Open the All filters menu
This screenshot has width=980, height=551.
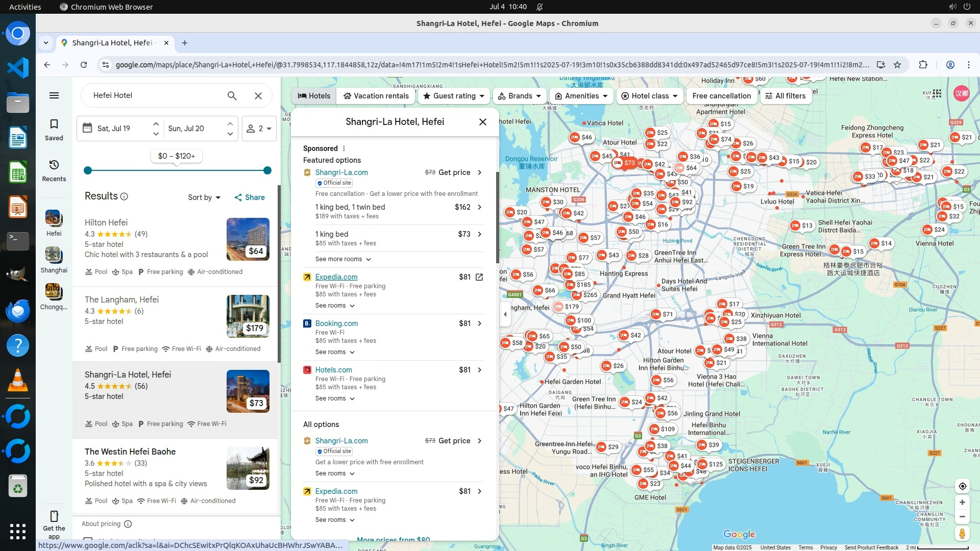785,96
